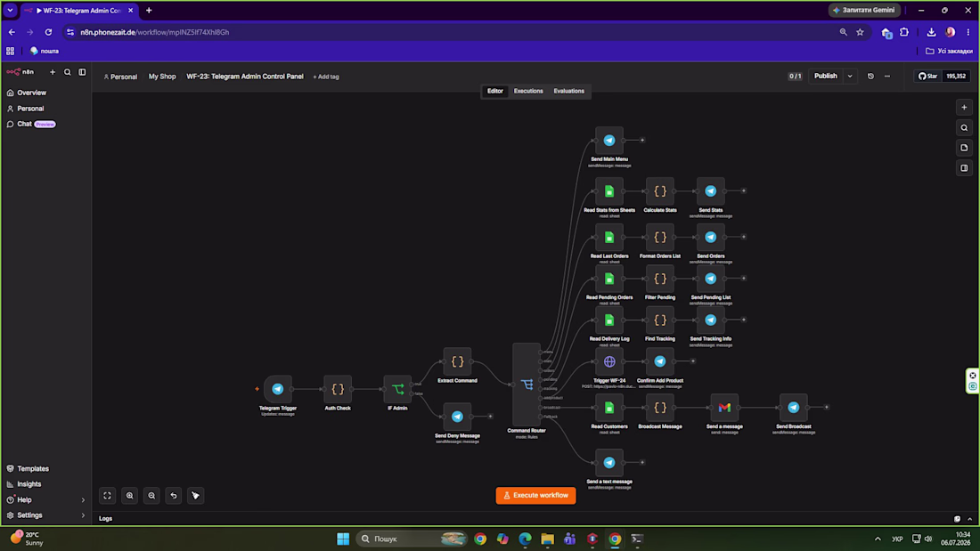Open the Read Pending Orders node
Screen dimensions: 980x551
609,279
